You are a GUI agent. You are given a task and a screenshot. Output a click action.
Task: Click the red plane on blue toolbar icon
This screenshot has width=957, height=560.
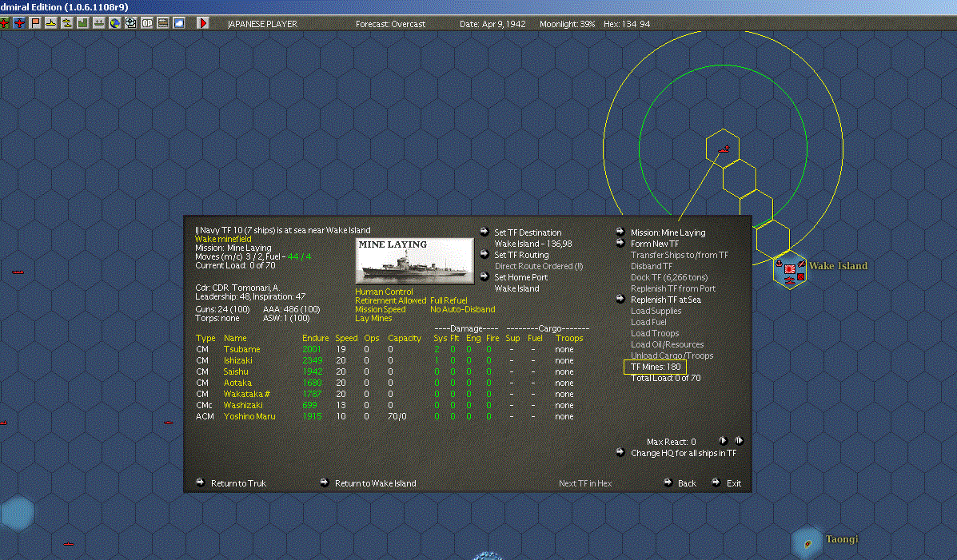tap(19, 23)
